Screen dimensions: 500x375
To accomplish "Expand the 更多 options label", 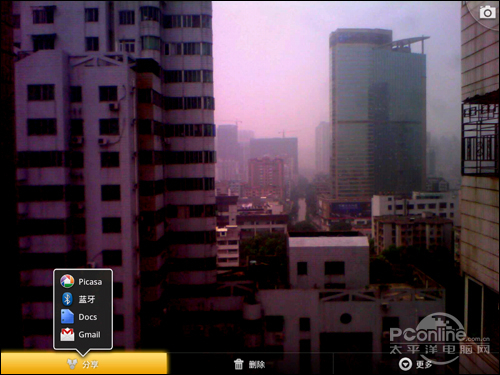I will pos(424,364).
